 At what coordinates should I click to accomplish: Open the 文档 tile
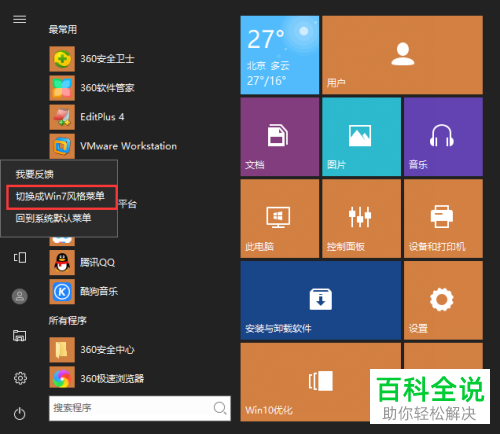[x=280, y=137]
